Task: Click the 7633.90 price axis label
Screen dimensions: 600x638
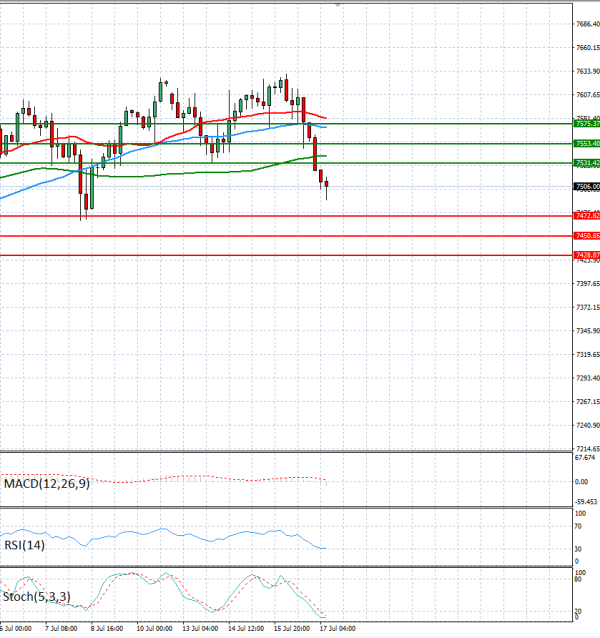Action: [588, 72]
